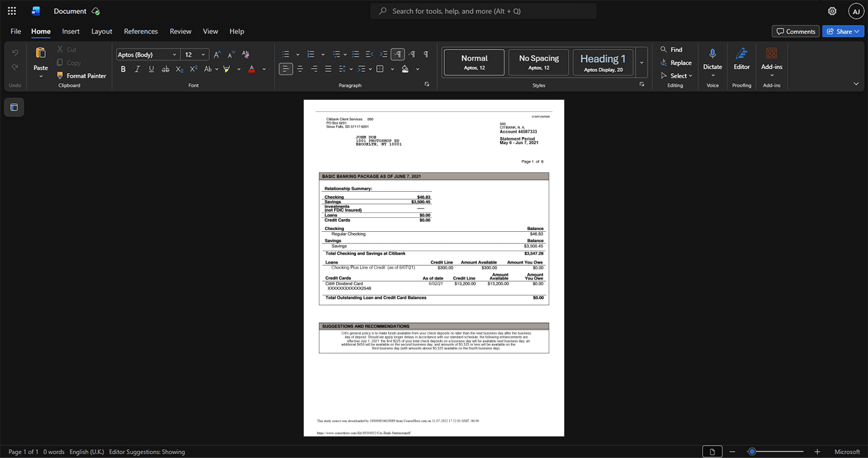Open Replace in Editing group
Image resolution: width=868 pixels, height=458 pixels.
coord(676,62)
